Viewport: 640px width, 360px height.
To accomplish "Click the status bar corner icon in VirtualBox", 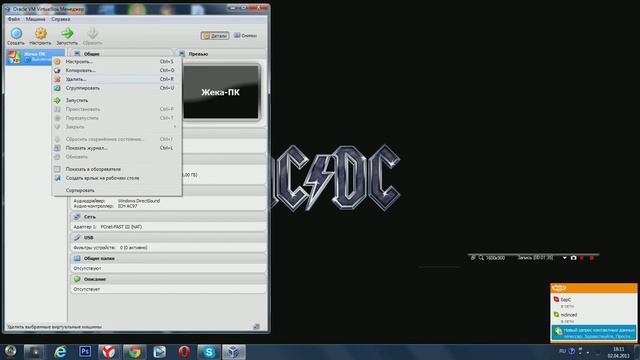I will (256, 327).
